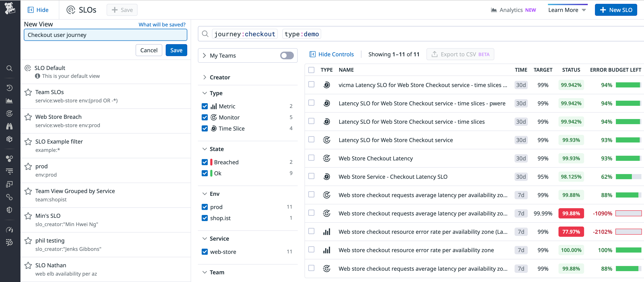Open the Learn More dropdown
The image size is (644, 282).
[567, 10]
